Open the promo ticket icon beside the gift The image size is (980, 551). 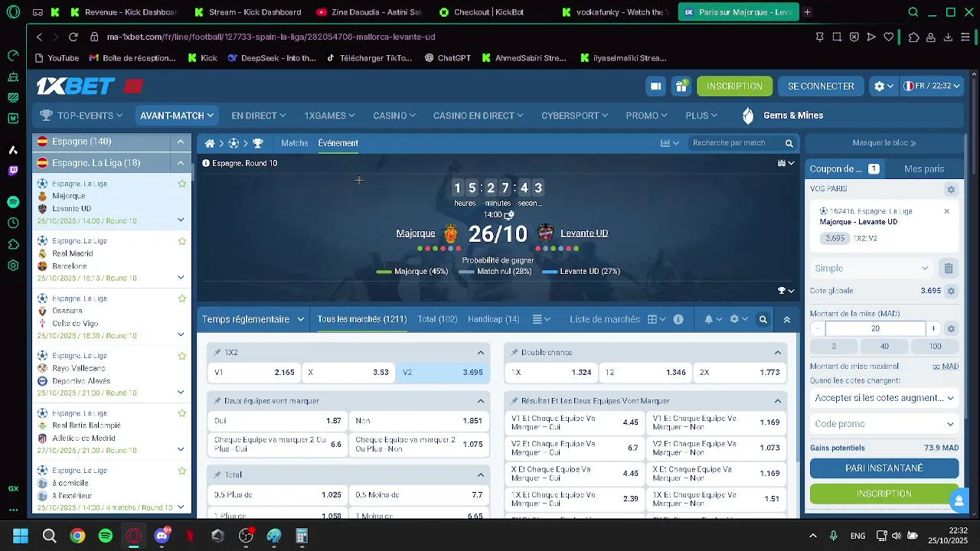[655, 86]
